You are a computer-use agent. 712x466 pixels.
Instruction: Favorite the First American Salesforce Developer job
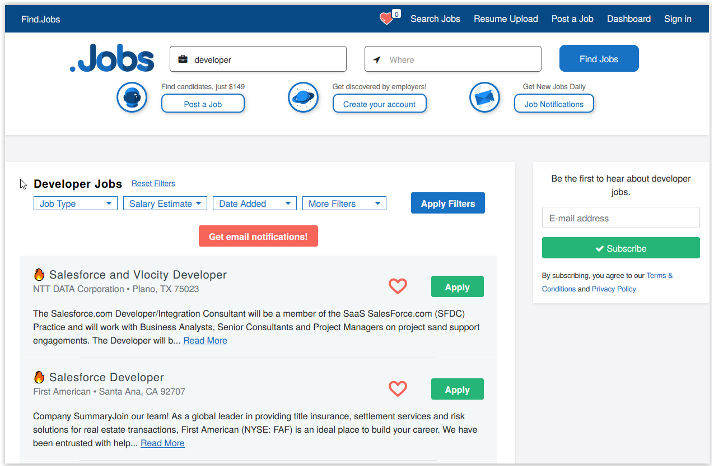398,389
